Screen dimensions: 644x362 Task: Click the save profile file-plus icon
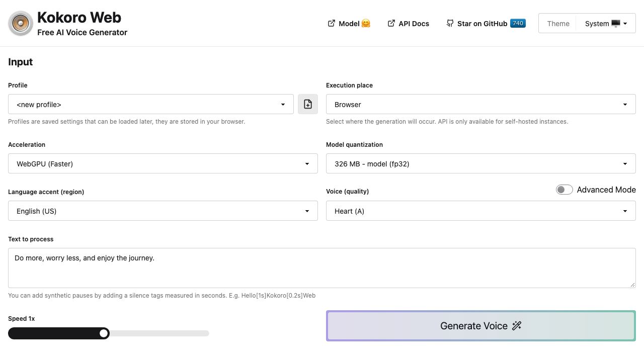pyautogui.click(x=308, y=104)
